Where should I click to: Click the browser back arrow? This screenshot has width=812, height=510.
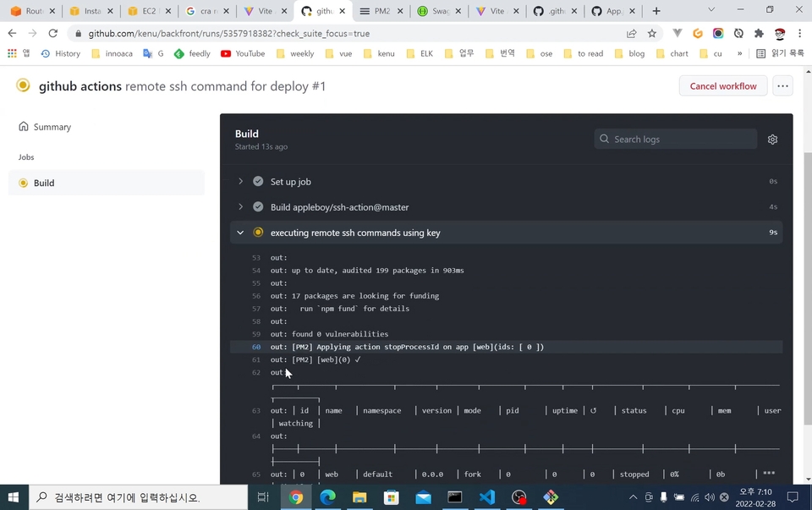click(12, 33)
